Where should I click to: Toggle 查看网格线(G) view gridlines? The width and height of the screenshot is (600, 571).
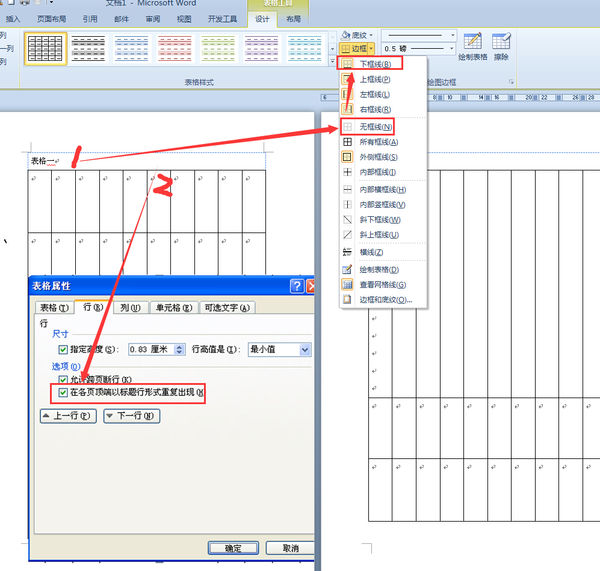383,285
